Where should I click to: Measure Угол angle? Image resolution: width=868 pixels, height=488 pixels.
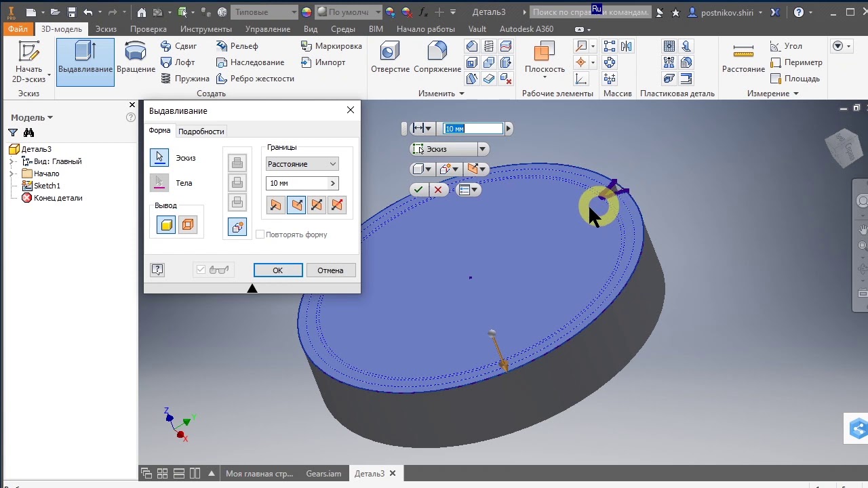[x=787, y=46]
